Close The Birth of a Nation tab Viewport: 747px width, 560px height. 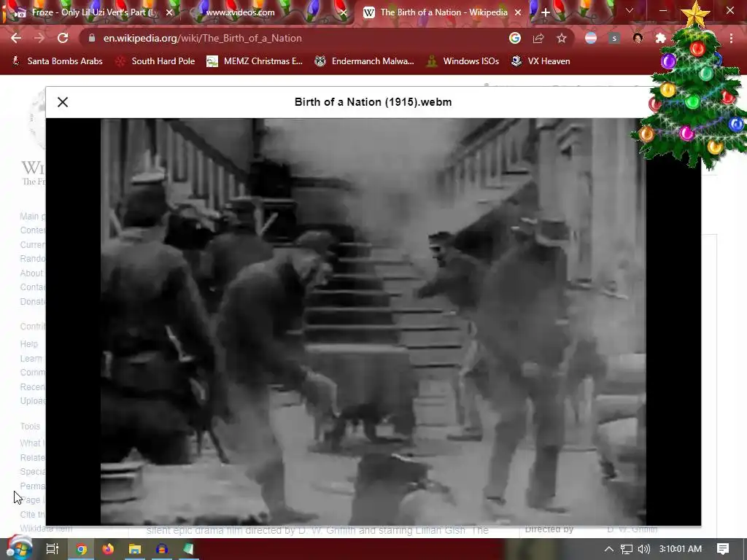coord(518,12)
